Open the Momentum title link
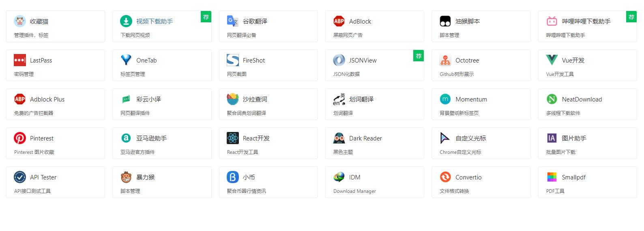This screenshot has width=644, height=231. click(x=471, y=99)
